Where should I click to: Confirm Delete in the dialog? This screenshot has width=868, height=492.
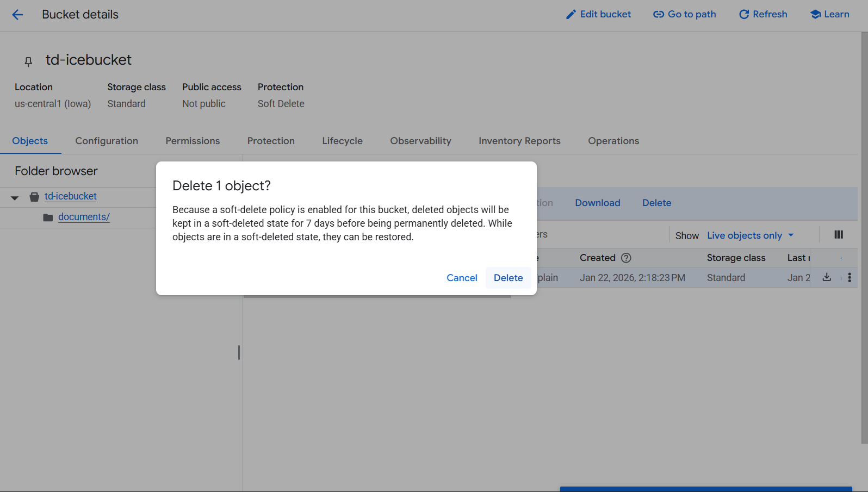[508, 278]
